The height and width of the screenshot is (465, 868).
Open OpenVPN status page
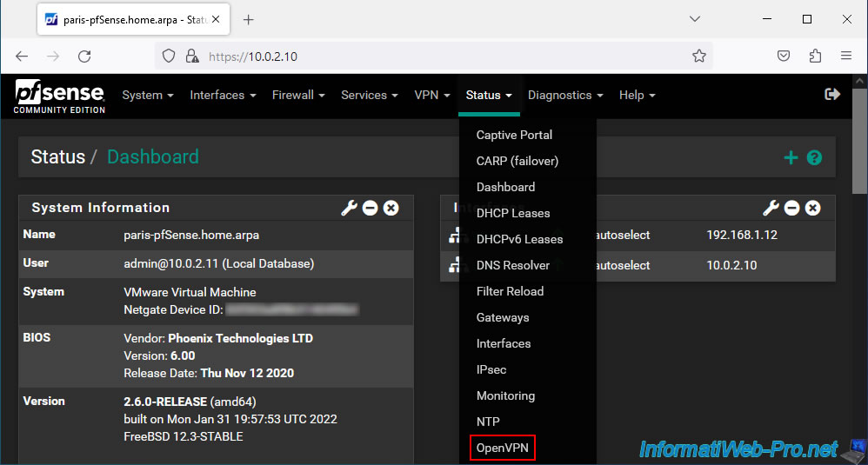(502, 448)
